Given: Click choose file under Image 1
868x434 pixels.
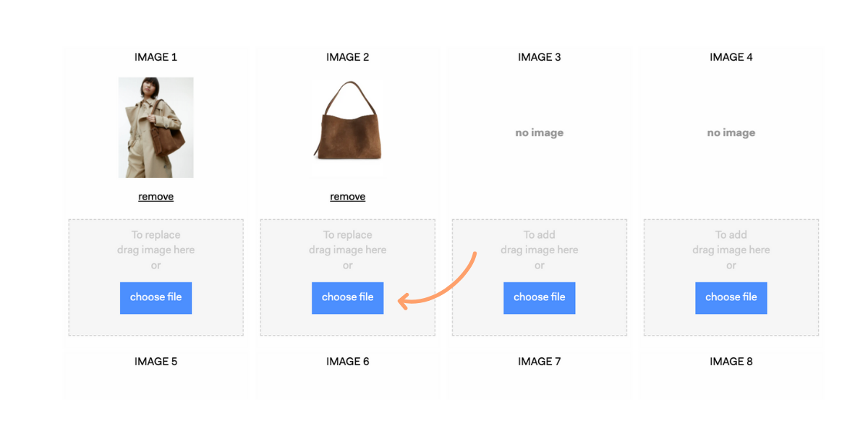Looking at the screenshot, I should 156,297.
